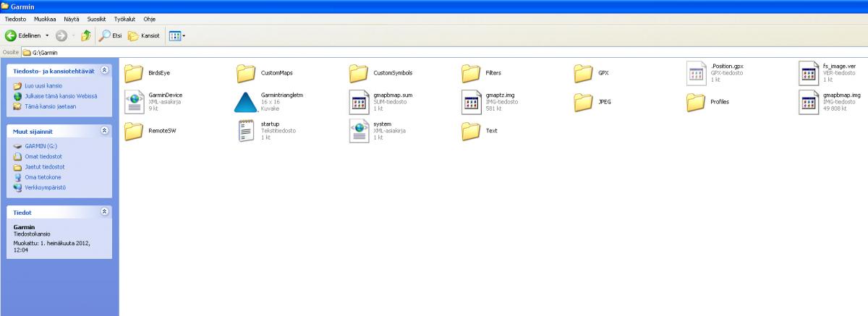Viewport: 868px width, 316px height.
Task: Click the Up one folder toolbar icon
Action: pyautogui.click(x=85, y=35)
